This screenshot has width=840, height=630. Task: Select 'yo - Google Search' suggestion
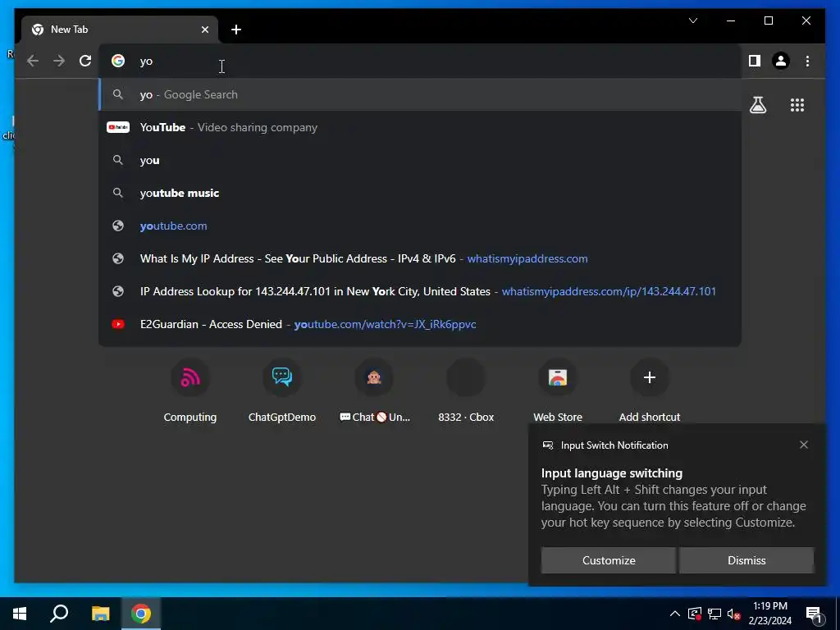(x=420, y=94)
